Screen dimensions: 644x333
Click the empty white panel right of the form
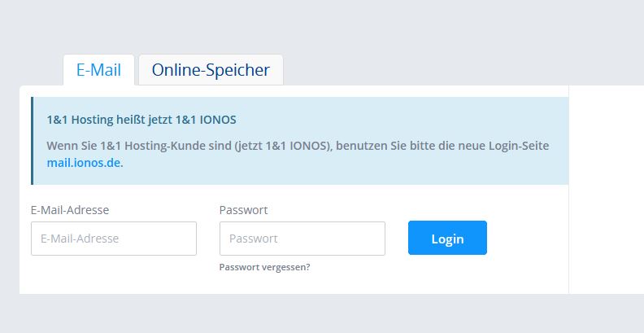click(607, 190)
